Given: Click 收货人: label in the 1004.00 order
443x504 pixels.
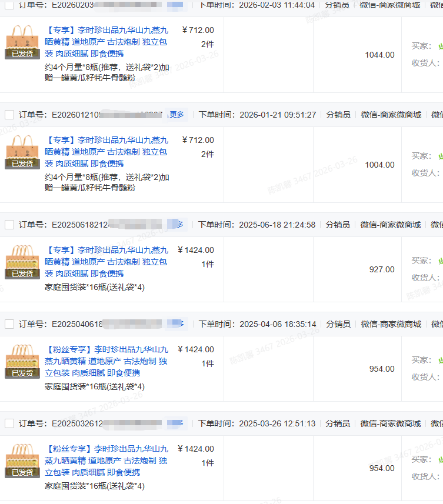Looking at the screenshot, I should click(x=425, y=173).
